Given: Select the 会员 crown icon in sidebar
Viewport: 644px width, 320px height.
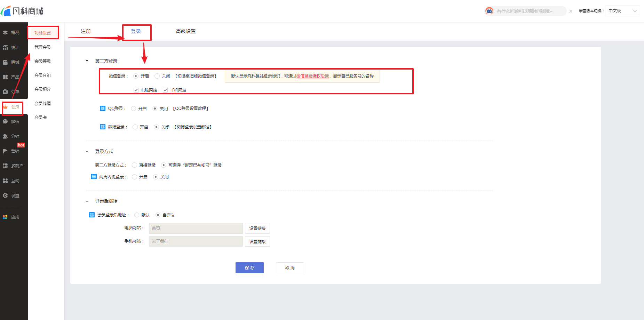Looking at the screenshot, I should (5, 106).
